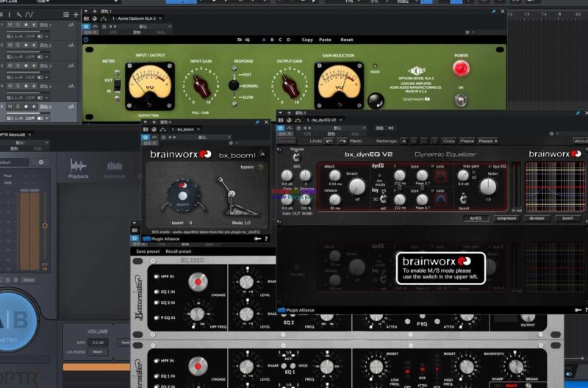Click Redo arrow in bx_dynEQ toolbar

point(342,141)
